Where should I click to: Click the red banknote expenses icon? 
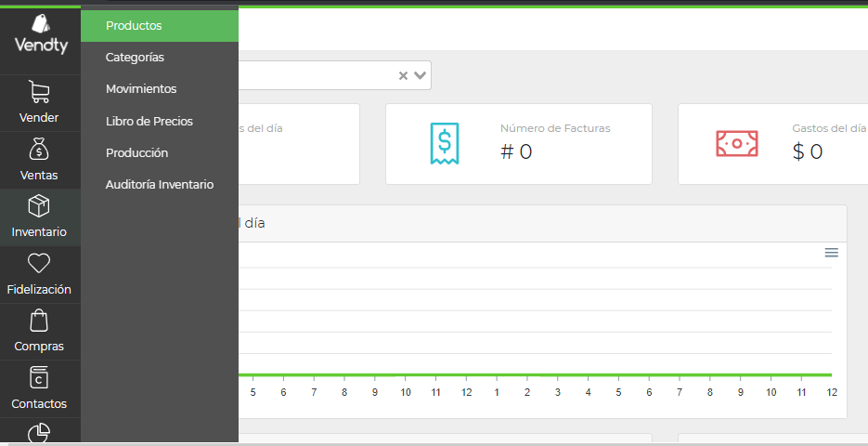point(737,143)
